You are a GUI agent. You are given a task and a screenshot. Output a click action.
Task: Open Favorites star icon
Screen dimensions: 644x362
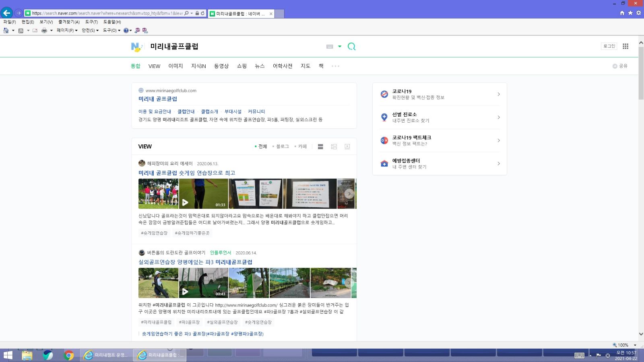click(x=630, y=13)
